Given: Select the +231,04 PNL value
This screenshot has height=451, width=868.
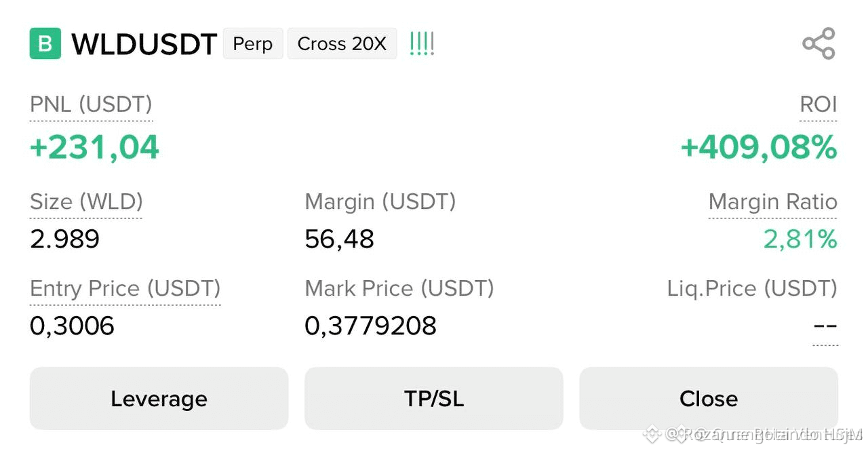Looking at the screenshot, I should (x=94, y=147).
